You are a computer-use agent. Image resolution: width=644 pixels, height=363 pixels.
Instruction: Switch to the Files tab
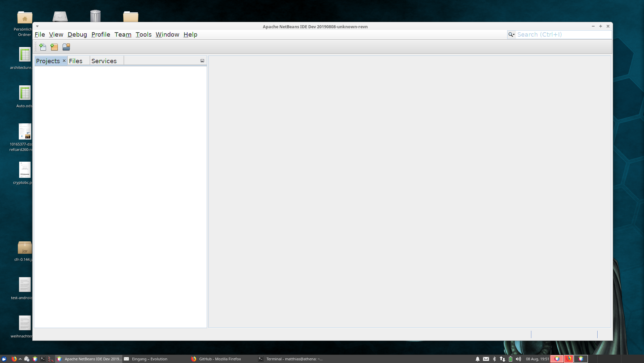[x=76, y=61]
